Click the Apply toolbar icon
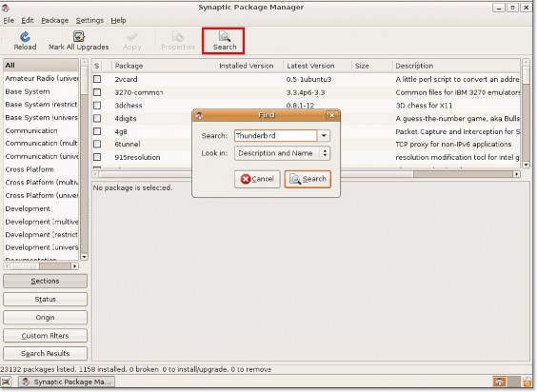Viewport: 537px width, 392px height. pos(131,37)
